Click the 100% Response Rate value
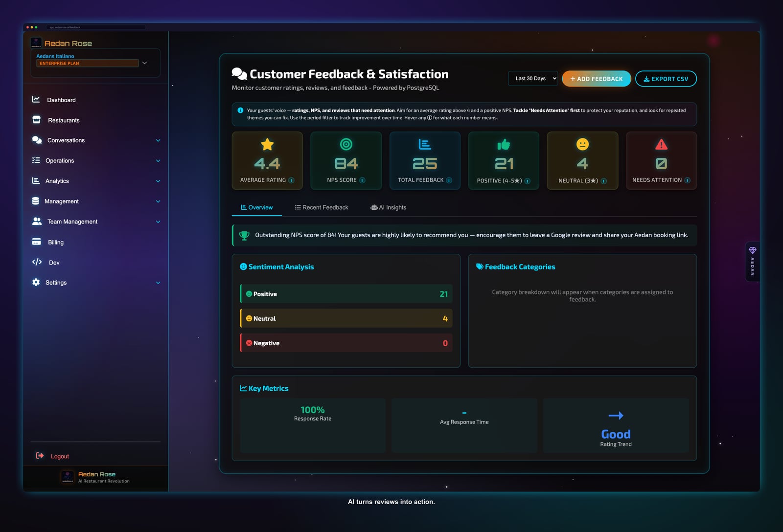This screenshot has height=532, width=783. [x=313, y=410]
